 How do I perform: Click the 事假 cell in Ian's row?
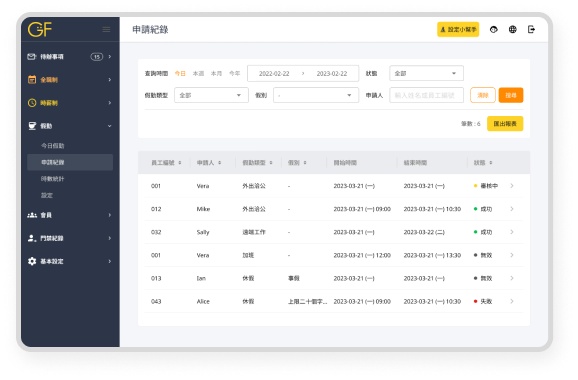click(x=294, y=278)
